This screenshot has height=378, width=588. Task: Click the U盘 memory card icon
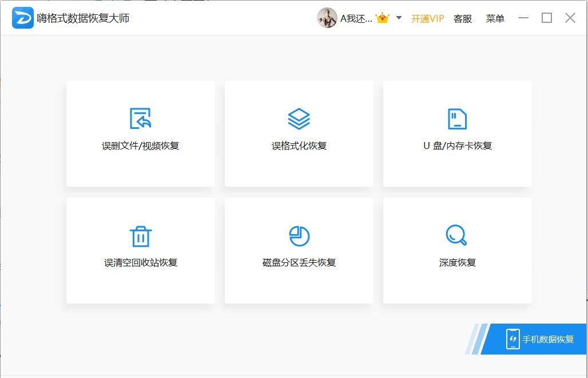(x=457, y=119)
